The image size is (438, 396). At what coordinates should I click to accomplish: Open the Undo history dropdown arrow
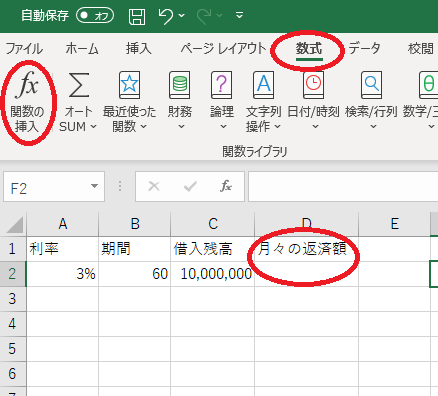(182, 15)
